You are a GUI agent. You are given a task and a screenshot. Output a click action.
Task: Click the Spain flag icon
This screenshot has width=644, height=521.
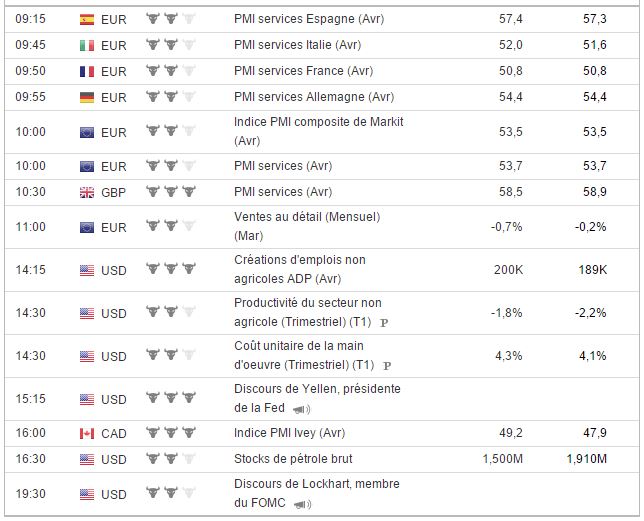point(86,19)
